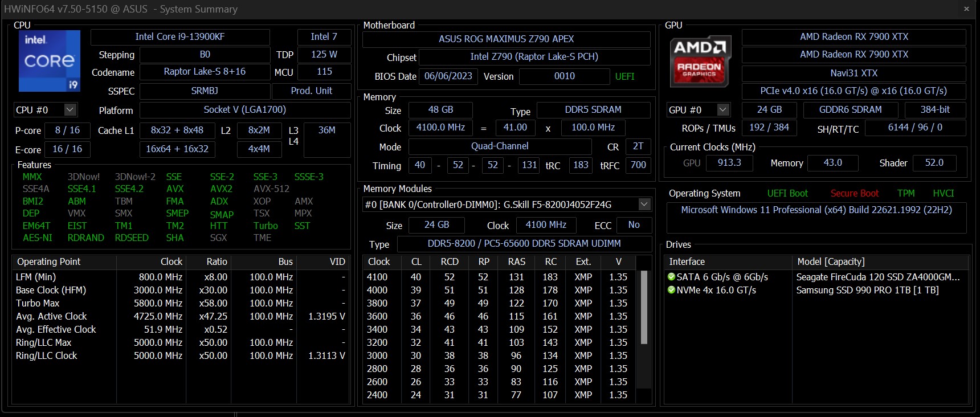Select the Samsung SSD 990 PRO 1TB row
Viewport: 980px width, 417px height.
[816, 290]
